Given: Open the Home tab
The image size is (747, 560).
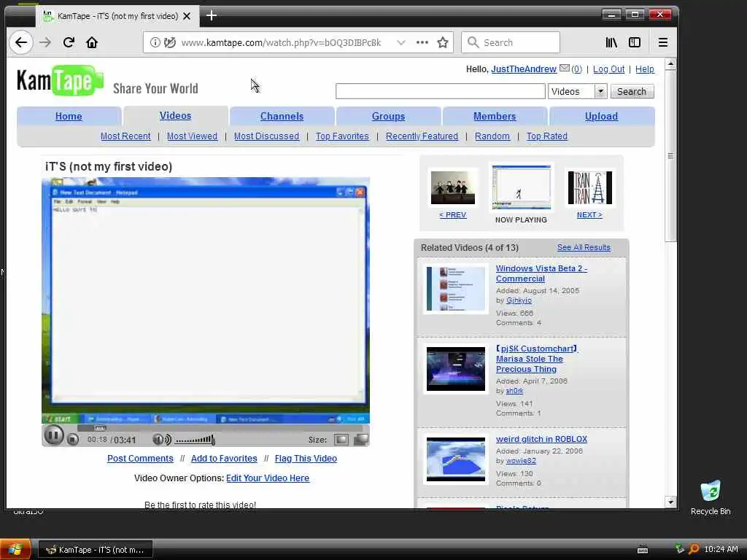Looking at the screenshot, I should [x=69, y=116].
